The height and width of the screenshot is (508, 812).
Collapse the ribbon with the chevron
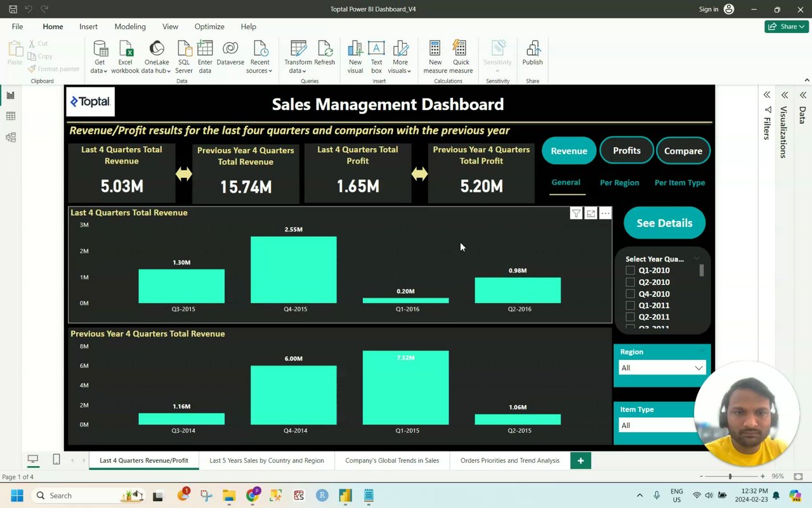point(806,81)
